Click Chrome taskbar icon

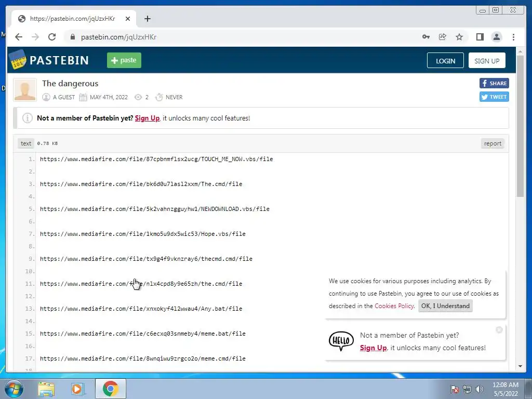click(x=110, y=389)
